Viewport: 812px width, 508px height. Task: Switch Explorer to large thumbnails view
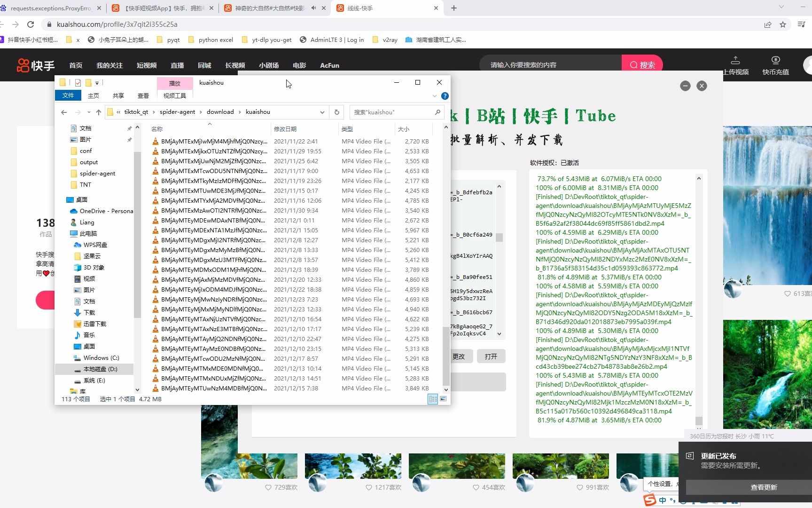(x=443, y=399)
